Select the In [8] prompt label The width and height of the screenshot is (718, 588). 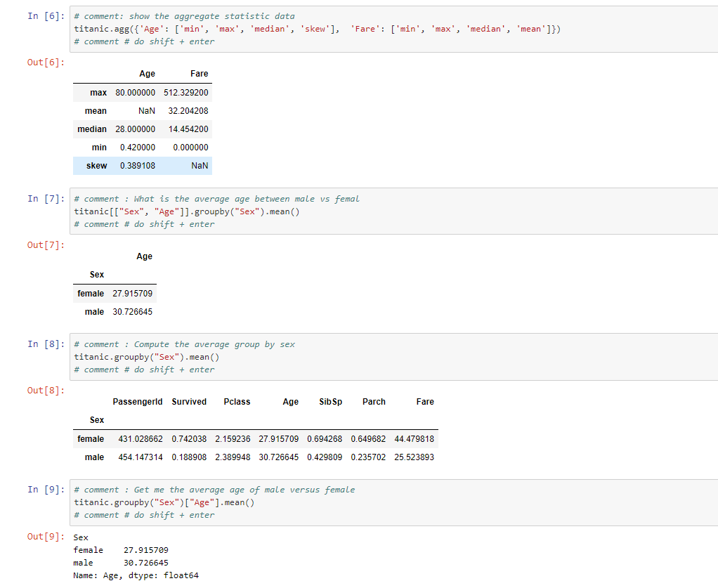(x=45, y=344)
